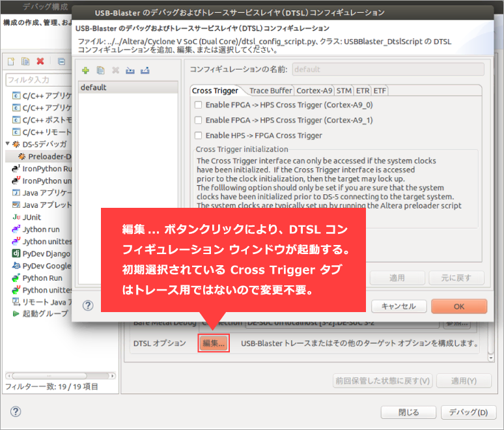Click the 編集... DTSL options button
504x430 pixels.
pyautogui.click(x=214, y=343)
